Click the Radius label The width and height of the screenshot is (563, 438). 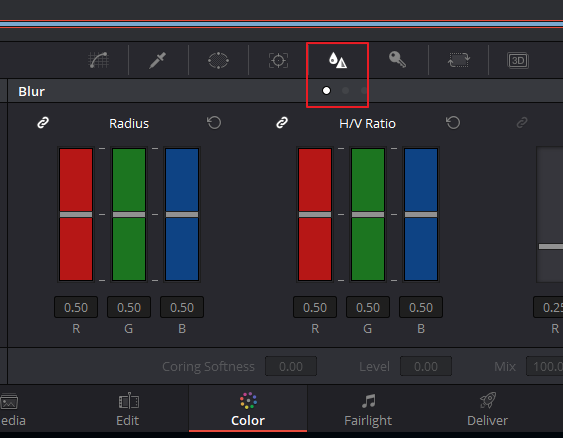pos(129,124)
